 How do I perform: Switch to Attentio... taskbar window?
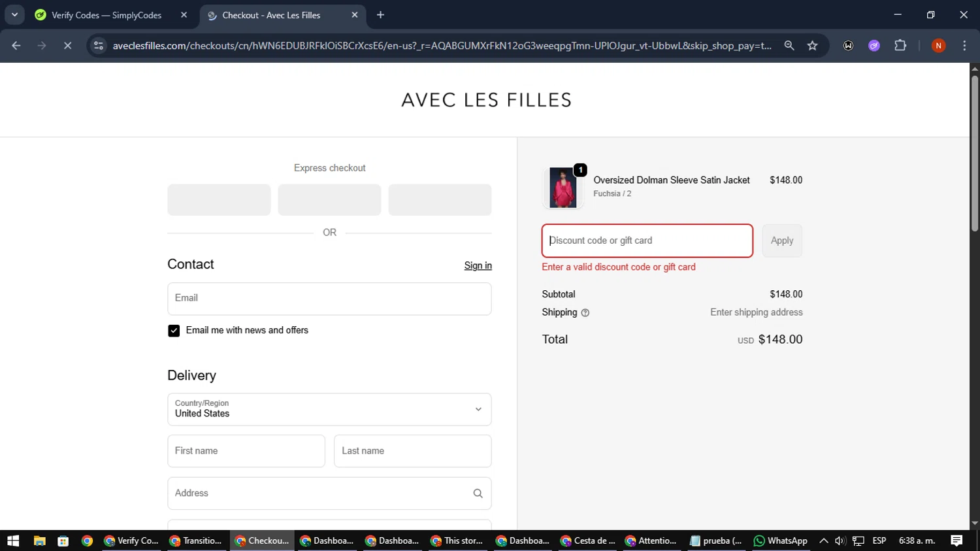[653, 541]
